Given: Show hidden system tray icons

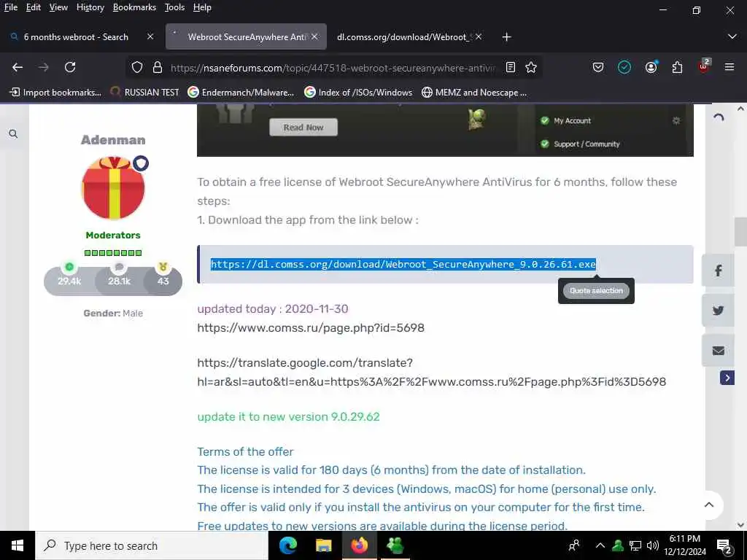Looking at the screenshot, I should [x=600, y=545].
